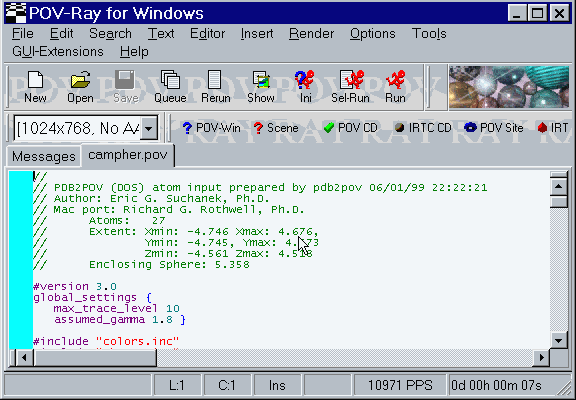Open the Render menu
The image size is (576, 400).
pyautogui.click(x=312, y=34)
